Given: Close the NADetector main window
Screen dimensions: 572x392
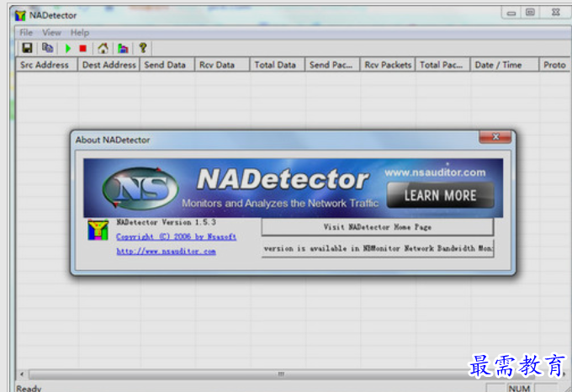Looking at the screenshot, I should 555,13.
